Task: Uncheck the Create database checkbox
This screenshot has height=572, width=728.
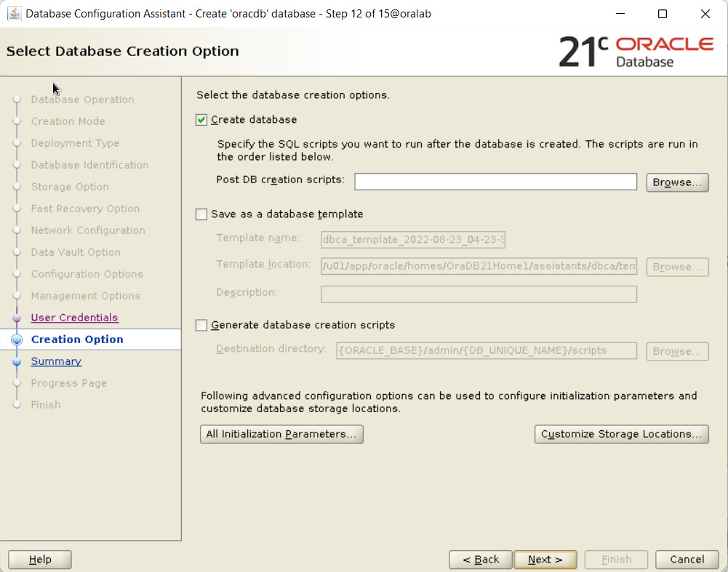Action: (x=202, y=120)
